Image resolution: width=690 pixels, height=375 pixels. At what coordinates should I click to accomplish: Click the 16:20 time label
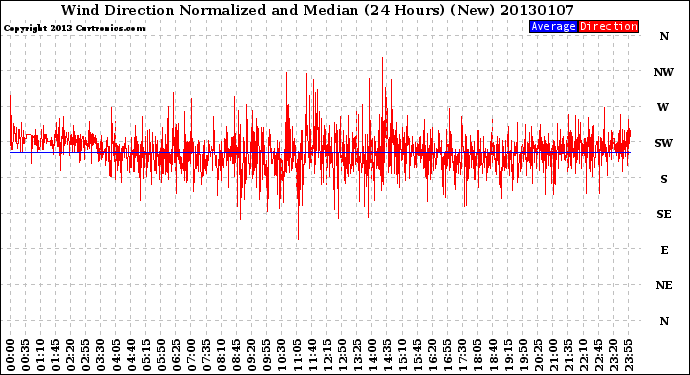click(433, 355)
